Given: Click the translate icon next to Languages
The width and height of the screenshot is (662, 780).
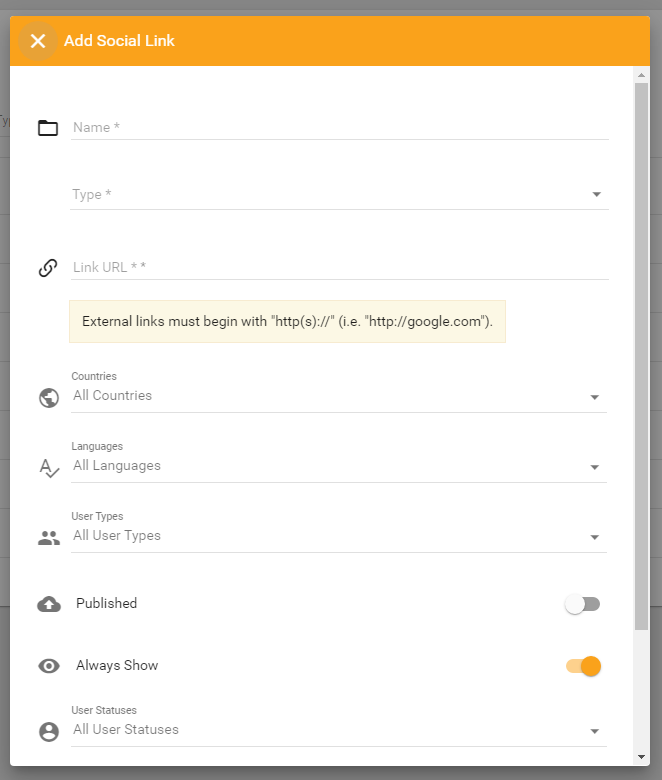Looking at the screenshot, I should click(48, 468).
